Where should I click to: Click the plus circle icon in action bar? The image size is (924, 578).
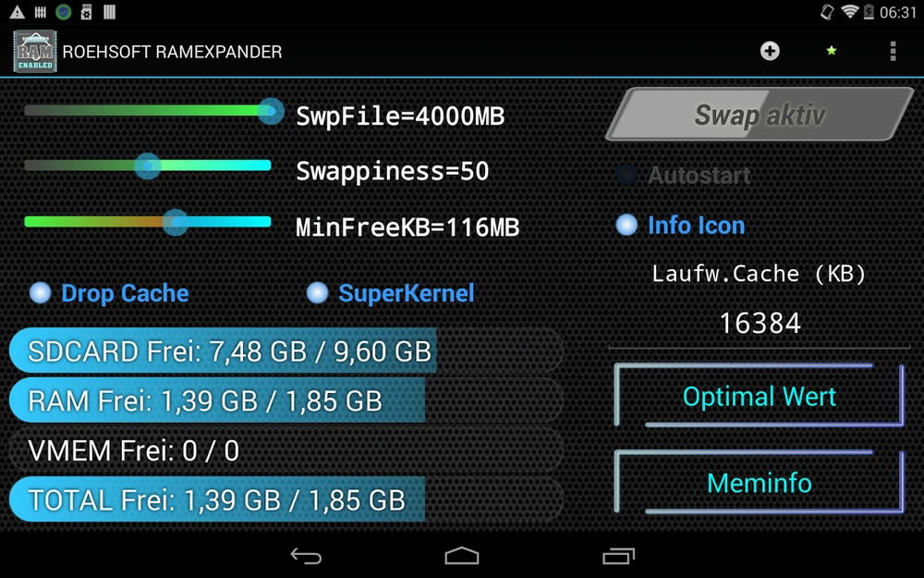pos(770,51)
